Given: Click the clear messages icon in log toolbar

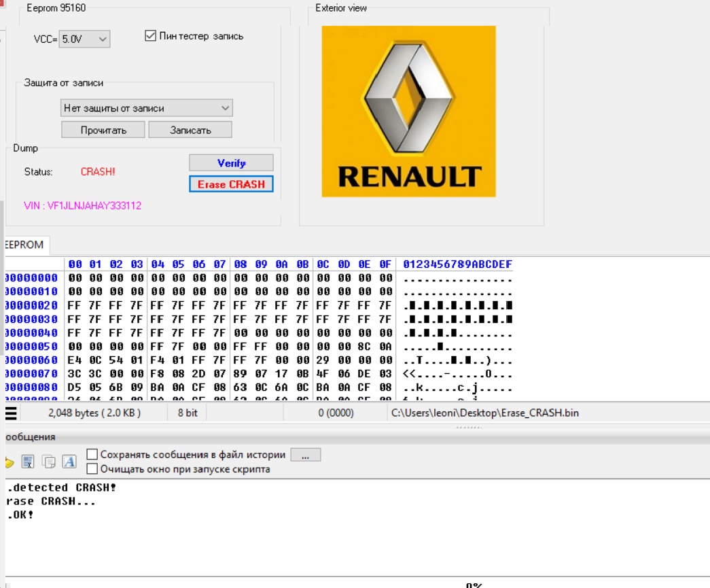Looking at the screenshot, I should point(28,462).
